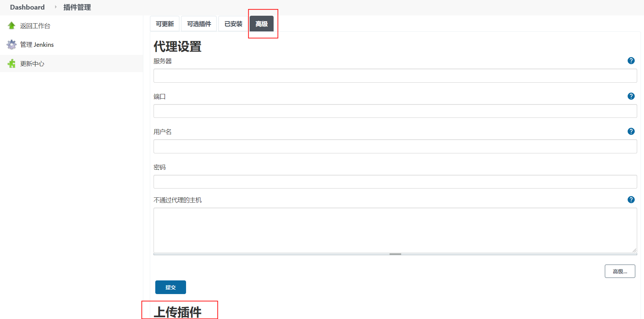This screenshot has height=319, width=644.
Task: Click the 代理设置 heading
Action: point(178,46)
